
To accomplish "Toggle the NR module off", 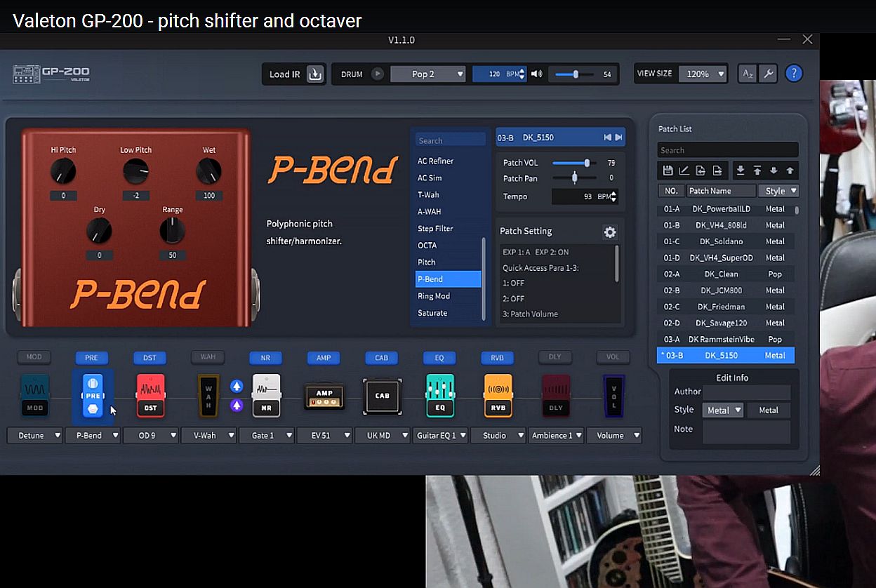I will click(265, 358).
